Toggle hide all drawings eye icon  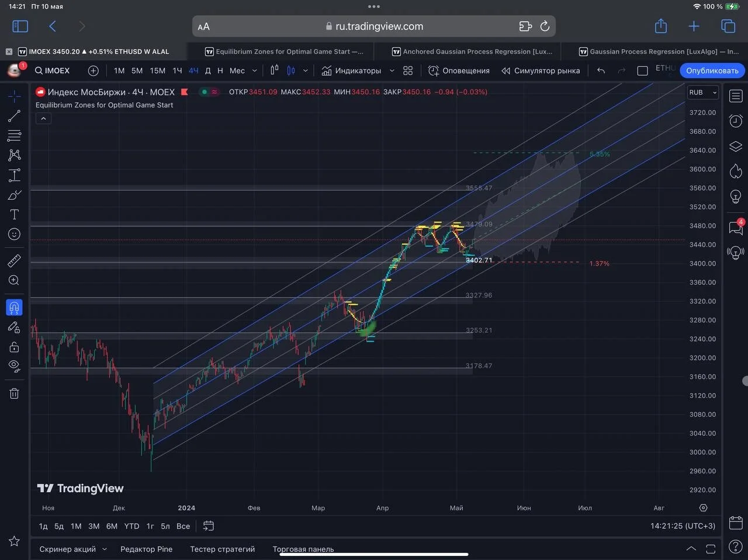click(14, 367)
